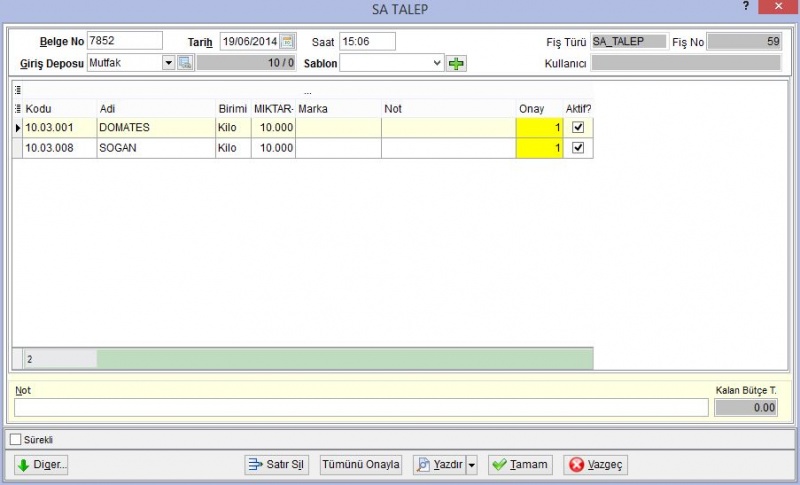The width and height of the screenshot is (800, 485).
Task: Click the Kilo unit cell of SOGAN
Action: click(233, 148)
